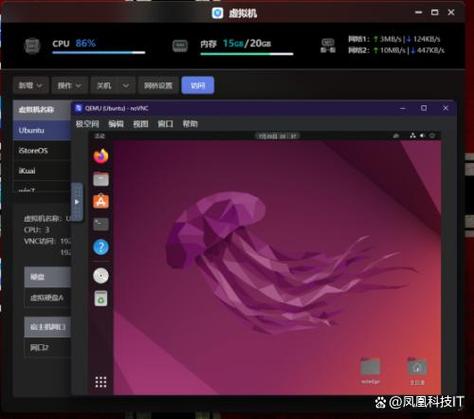
Task: Expand the noVNC side control panel arrow
Action: 77,202
